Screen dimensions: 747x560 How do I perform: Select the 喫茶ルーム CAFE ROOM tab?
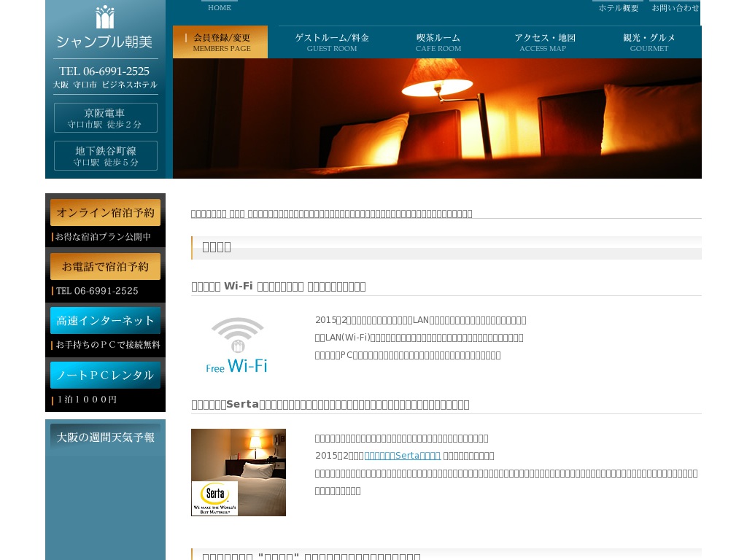(438, 42)
